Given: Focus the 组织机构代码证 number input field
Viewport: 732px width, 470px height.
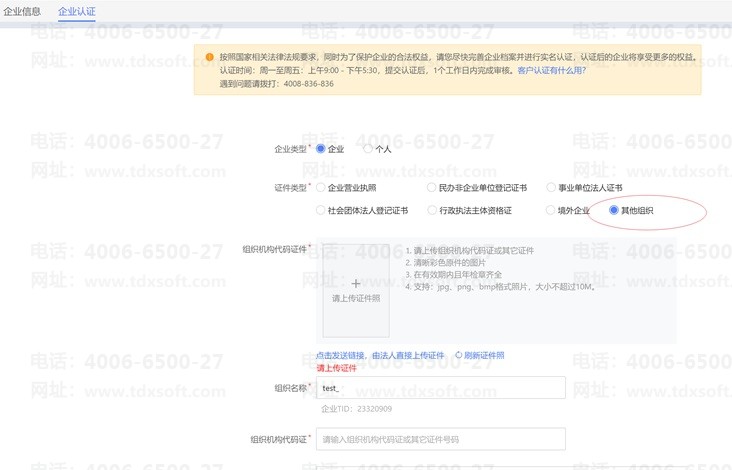Looking at the screenshot, I should coord(440,439).
